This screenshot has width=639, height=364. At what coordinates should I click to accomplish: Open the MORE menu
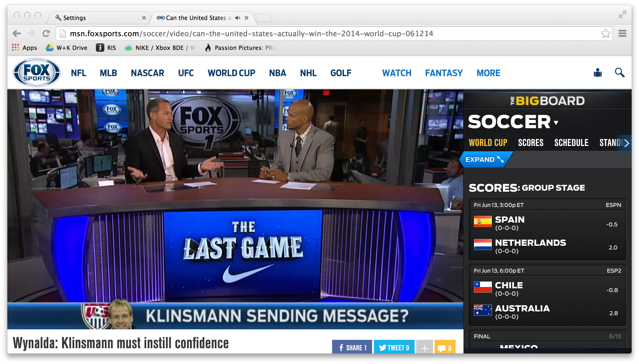488,73
